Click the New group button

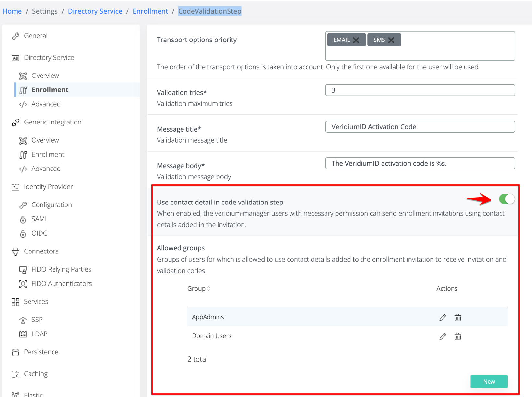(489, 381)
